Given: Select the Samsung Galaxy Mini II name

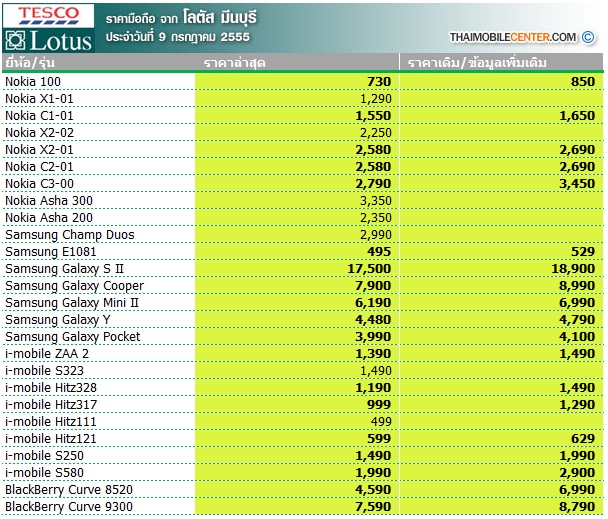Looking at the screenshot, I should [x=72, y=303].
